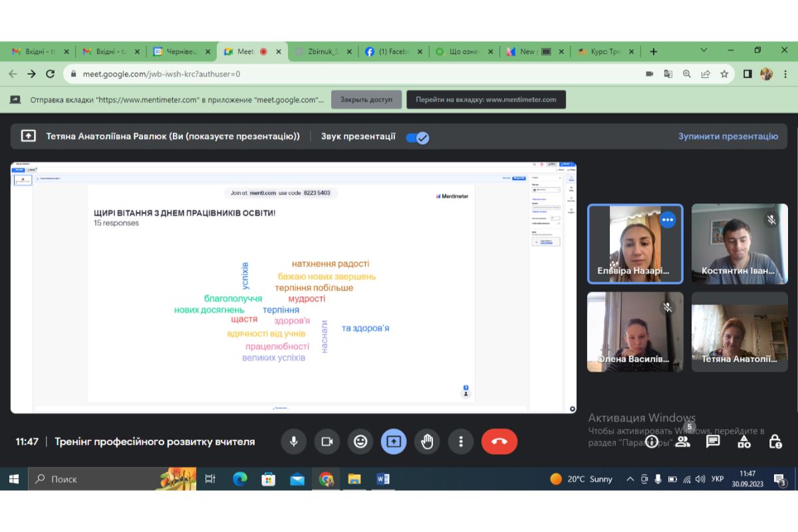Image resolution: width=798 pixels, height=532 pixels.
Task: Open Windows Start menu
Action: (x=13, y=479)
